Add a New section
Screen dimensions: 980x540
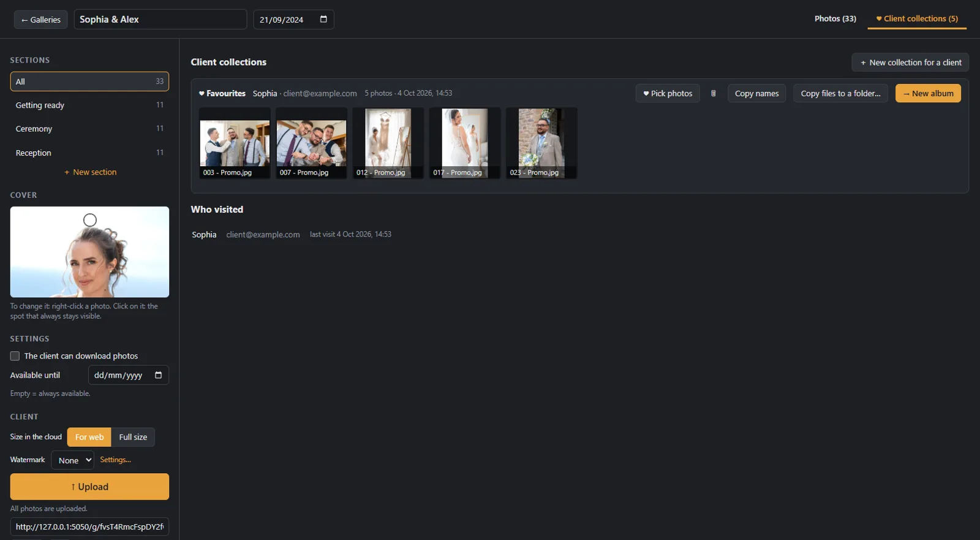click(x=90, y=172)
